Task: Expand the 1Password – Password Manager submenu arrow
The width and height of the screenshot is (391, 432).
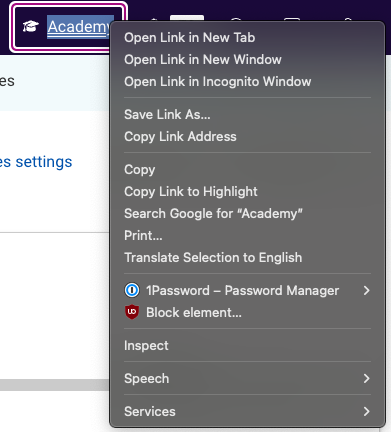Action: [366, 290]
